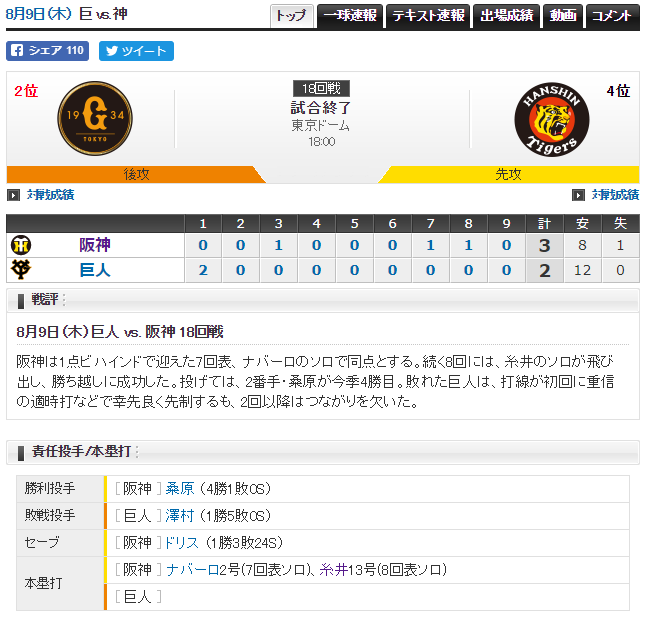Click the 8月9日(木) 巨人 vs. 阪神 18回戦 heading
This screenshot has height=620, width=647.
point(120,332)
